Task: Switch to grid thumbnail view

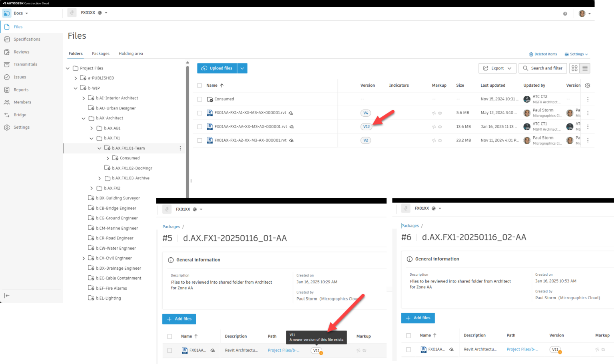Action: click(x=574, y=68)
